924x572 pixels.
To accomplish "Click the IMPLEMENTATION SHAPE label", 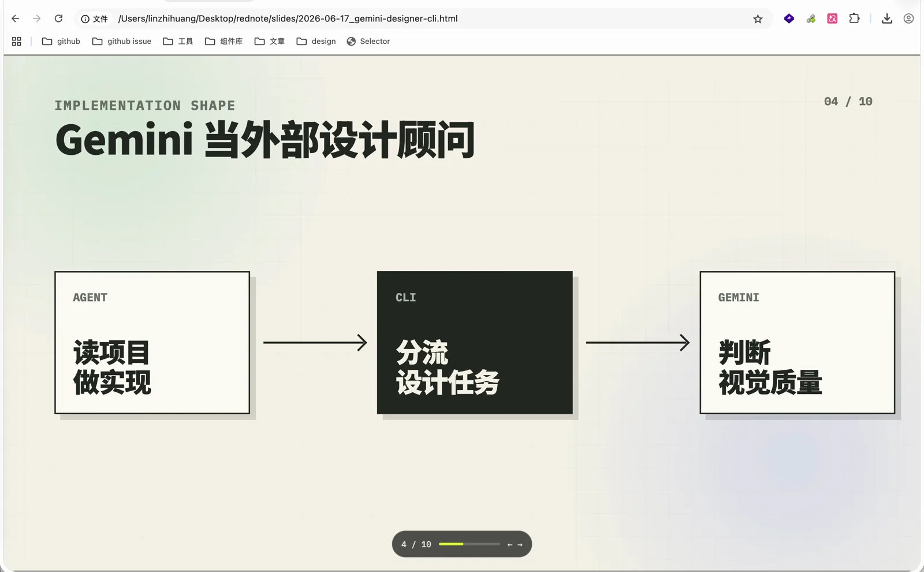I will [x=145, y=106].
